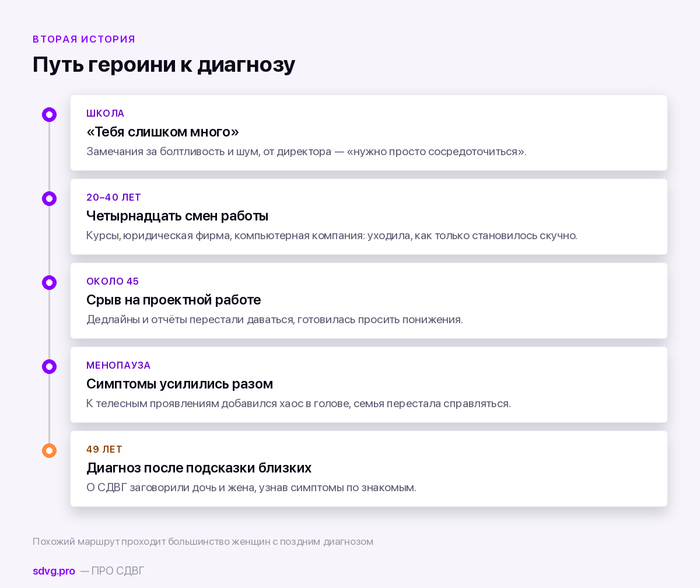Click the timeline marker next to ШКОЛА
Image resolution: width=700 pixels, height=588 pixels.
pos(49,114)
